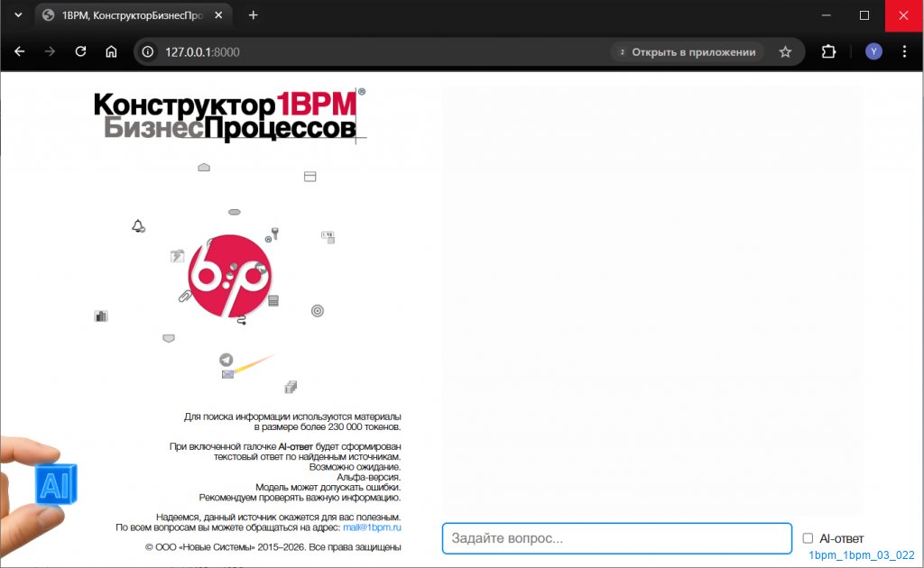The width and height of the screenshot is (924, 568).
Task: Open the mail@1bpm.ru email link
Action: click(372, 527)
